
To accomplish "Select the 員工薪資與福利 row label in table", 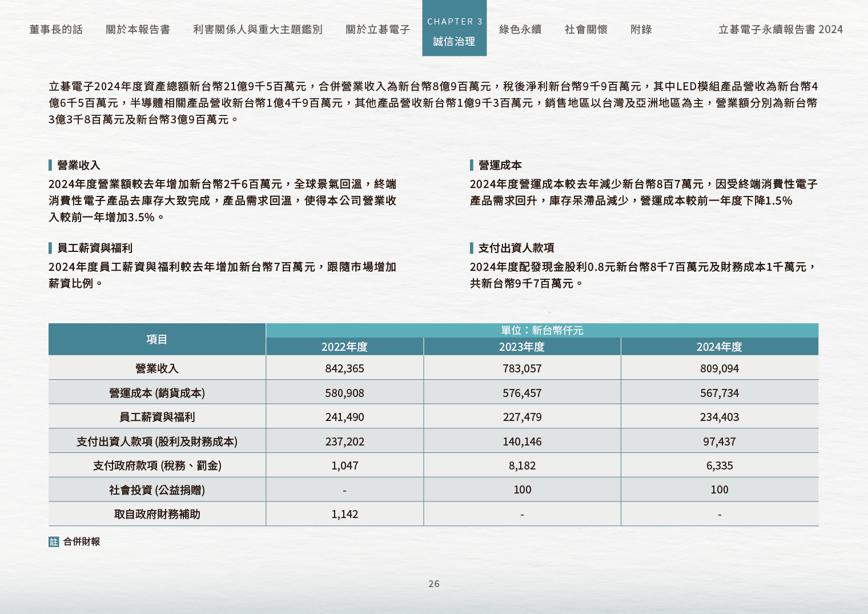I will click(x=157, y=417).
